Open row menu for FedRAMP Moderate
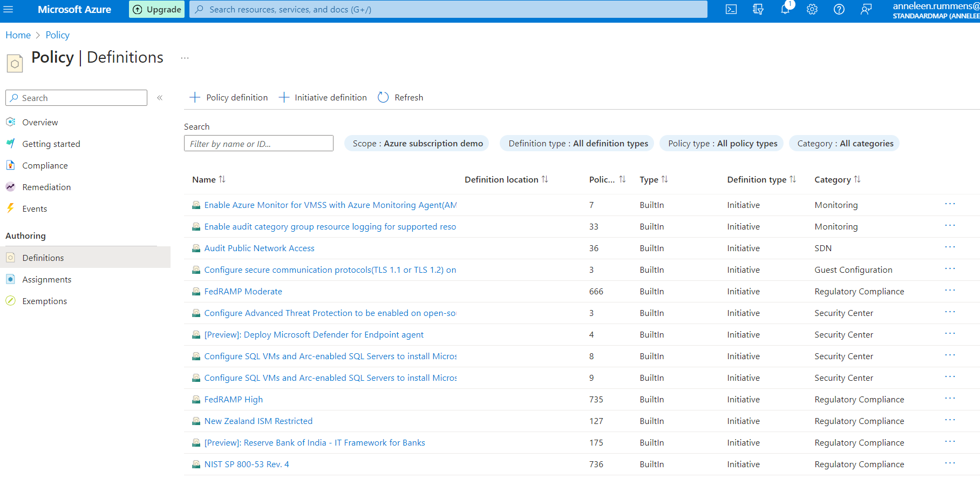 coord(950,291)
